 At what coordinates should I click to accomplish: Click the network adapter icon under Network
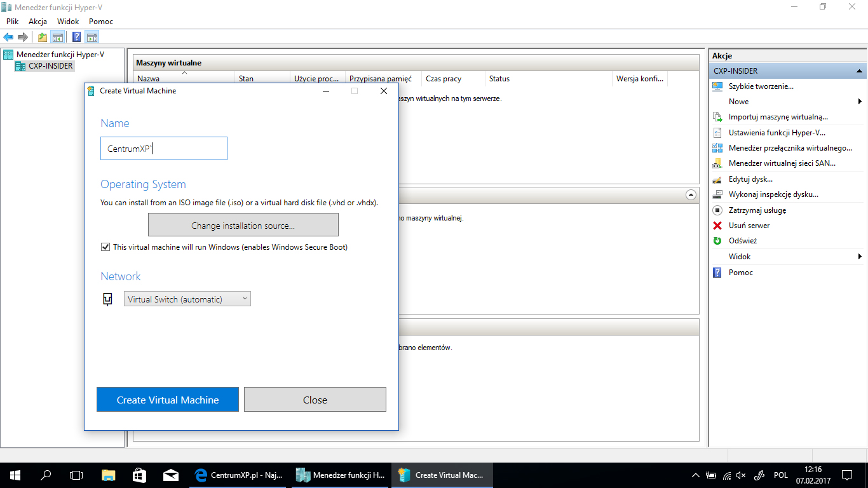tap(108, 299)
